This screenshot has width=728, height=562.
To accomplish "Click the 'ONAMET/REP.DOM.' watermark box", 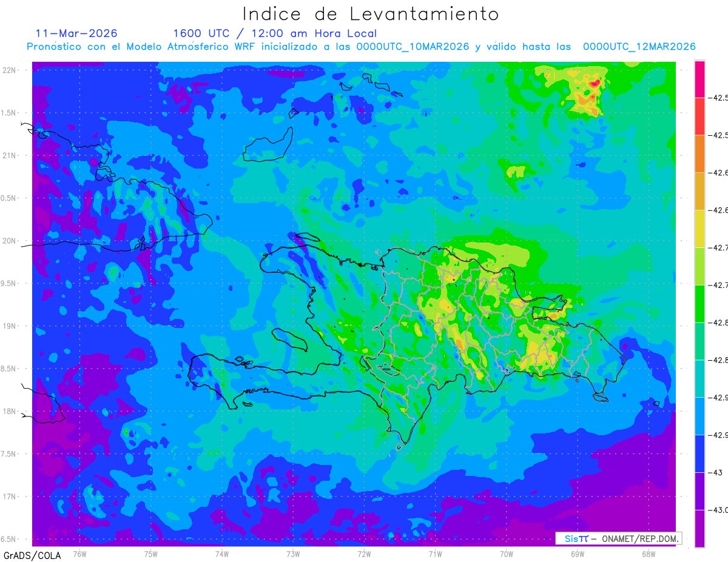I will (618, 538).
